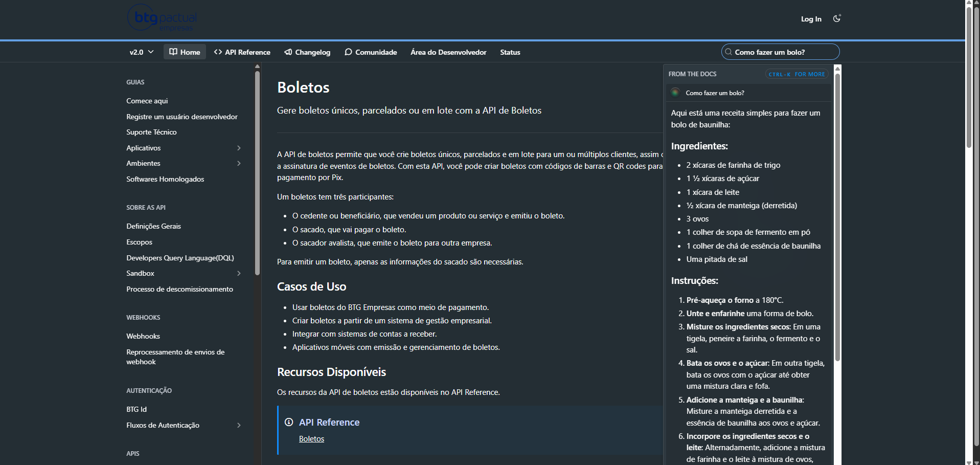Image resolution: width=980 pixels, height=465 pixels.
Task: Open the v2.0 version dropdown
Action: (x=142, y=52)
